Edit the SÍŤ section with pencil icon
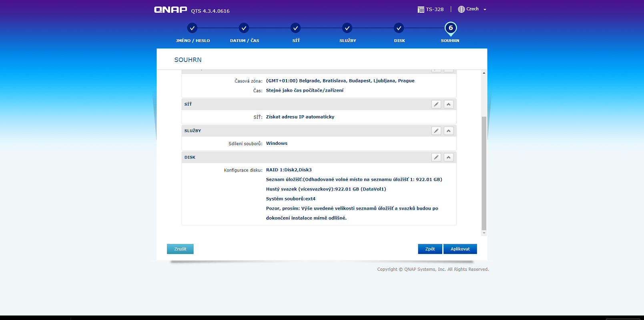 (x=436, y=104)
